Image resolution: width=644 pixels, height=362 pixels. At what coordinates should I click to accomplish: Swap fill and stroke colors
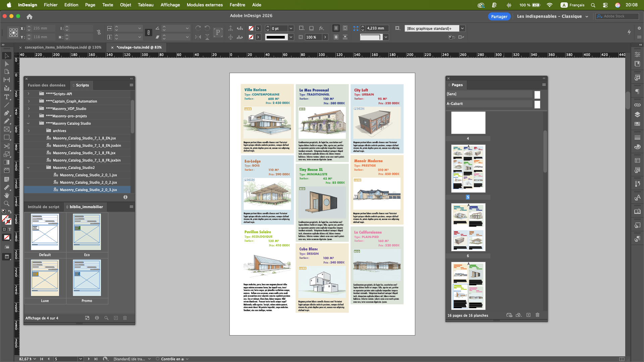click(x=10, y=212)
